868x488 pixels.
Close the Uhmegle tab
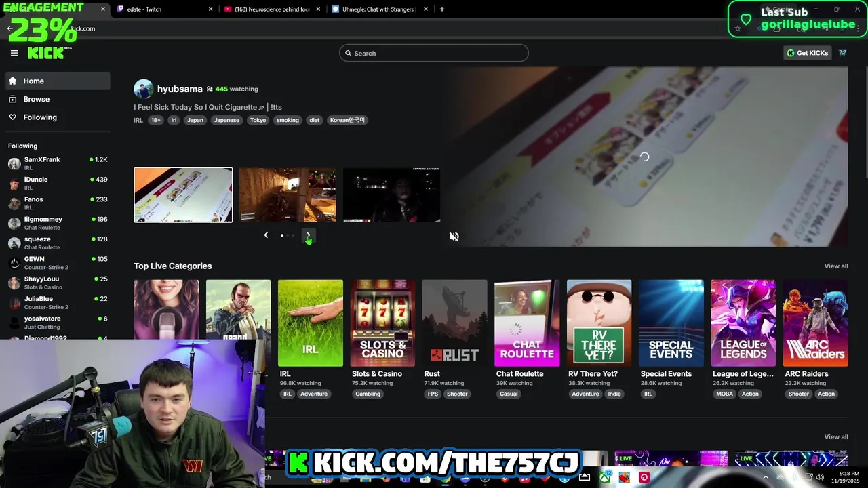click(426, 9)
